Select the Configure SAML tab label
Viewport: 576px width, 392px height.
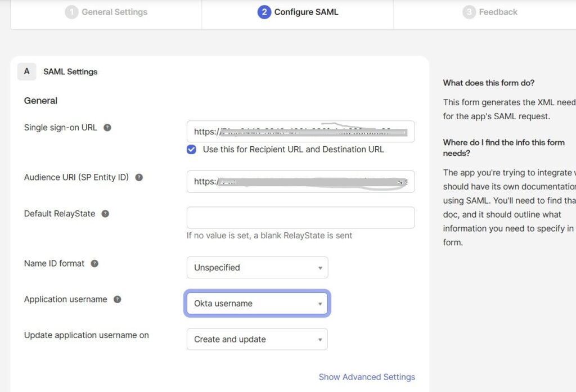coord(306,12)
